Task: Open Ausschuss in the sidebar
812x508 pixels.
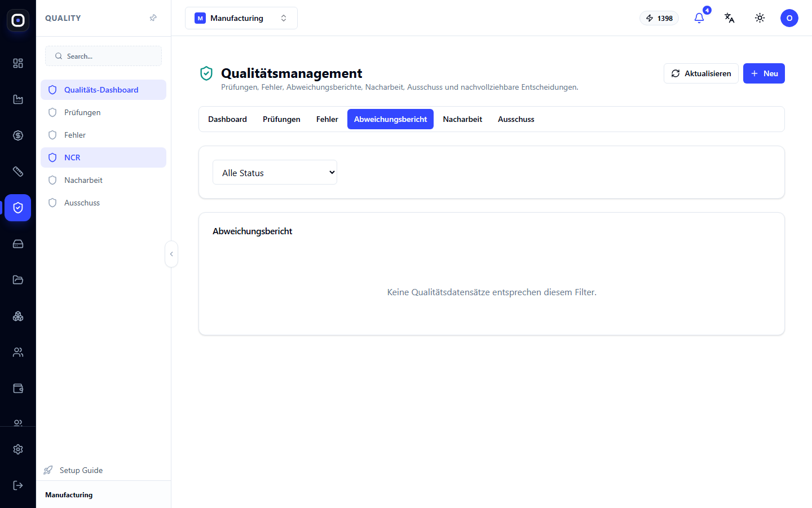Action: [103, 203]
